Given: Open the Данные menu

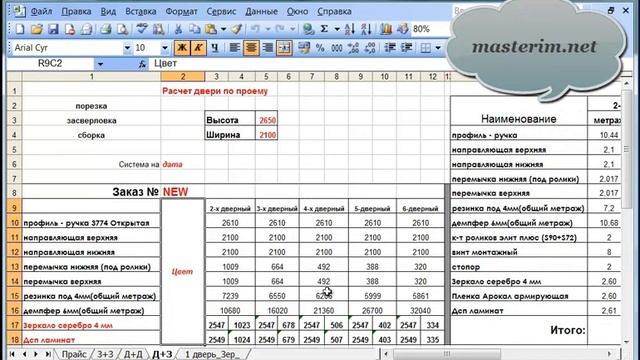Looking at the screenshot, I should click(x=262, y=11).
